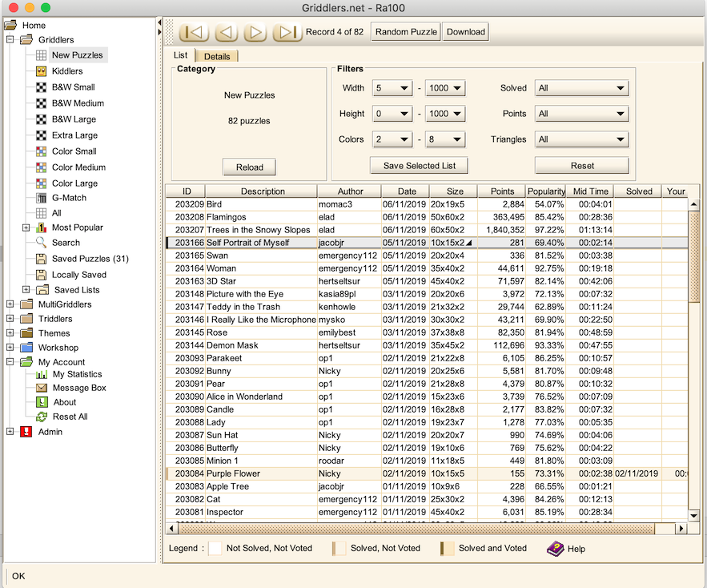Click the vertical scrollbar down arrow
The height and width of the screenshot is (588, 707).
click(693, 515)
